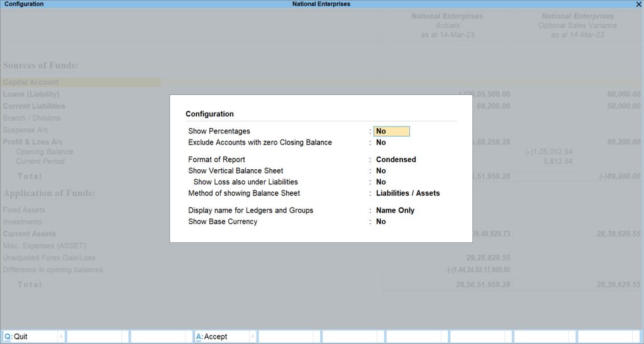Expand the caret next to Quit
The image size is (644, 344).
[x=61, y=336]
